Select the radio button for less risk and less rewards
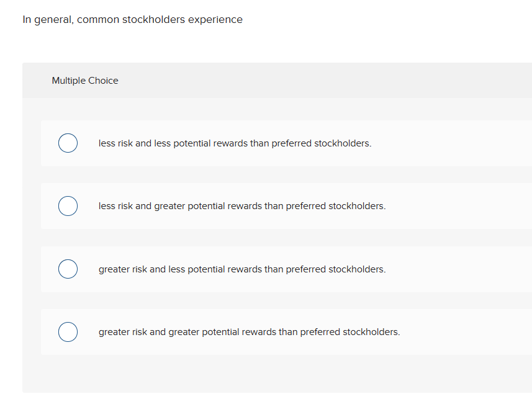Screen dimensions: 532x412 pos(68,143)
